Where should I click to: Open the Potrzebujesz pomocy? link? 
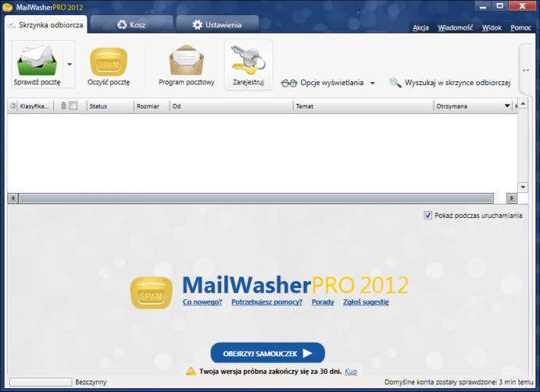point(266,302)
